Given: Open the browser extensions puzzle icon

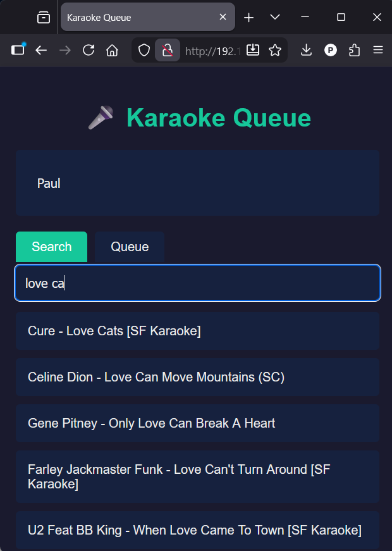Looking at the screenshot, I should pos(354,51).
